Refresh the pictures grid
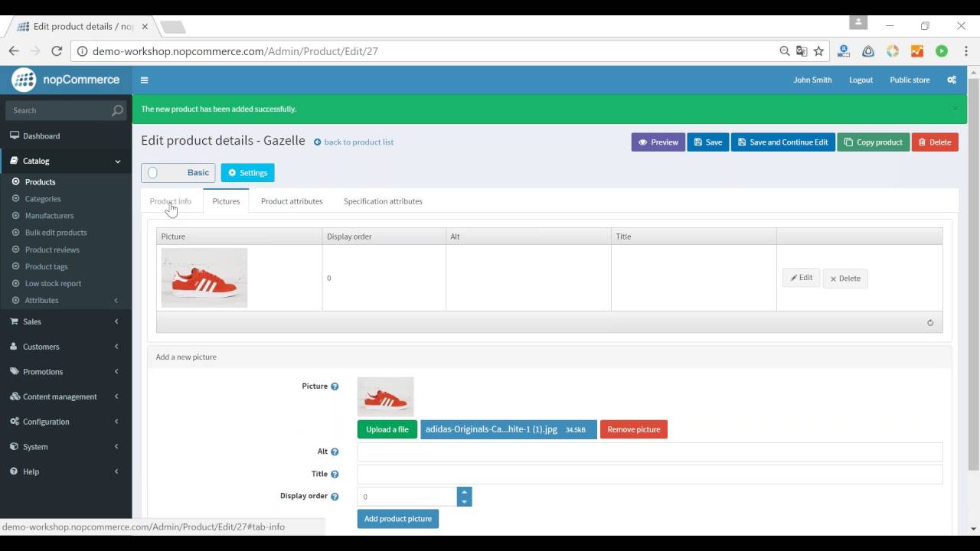The width and height of the screenshot is (980, 551). point(930,323)
